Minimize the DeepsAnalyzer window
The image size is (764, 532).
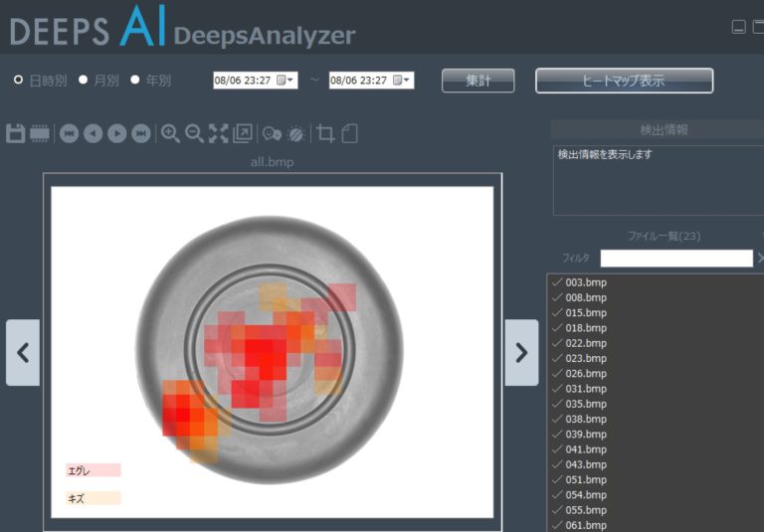[739, 27]
